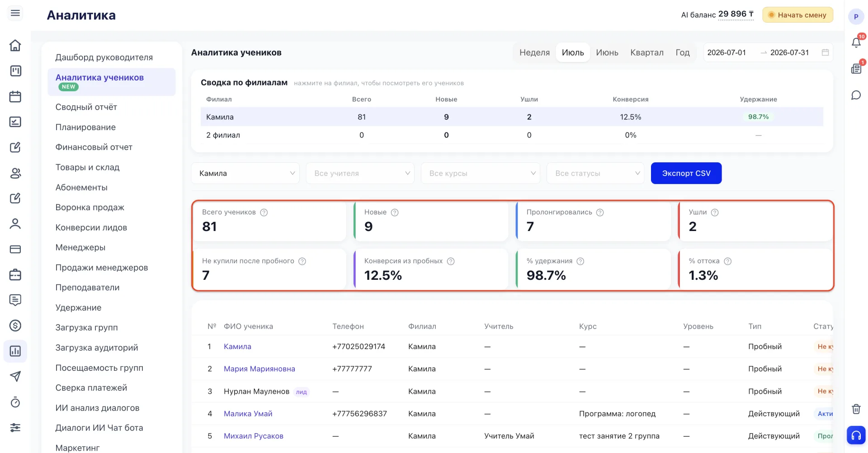Screen dimensions: 868x453
Task: Open the headphones support button
Action: [856, 435]
